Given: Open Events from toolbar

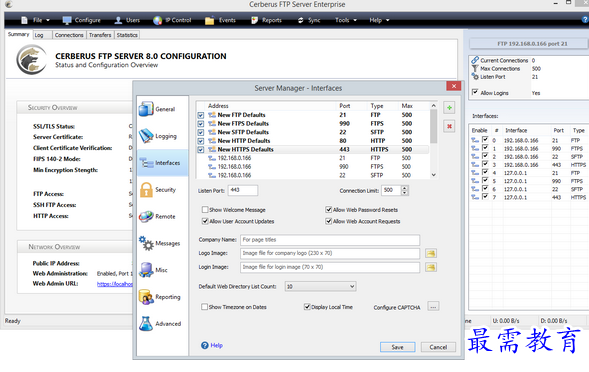Looking at the screenshot, I should point(220,20).
